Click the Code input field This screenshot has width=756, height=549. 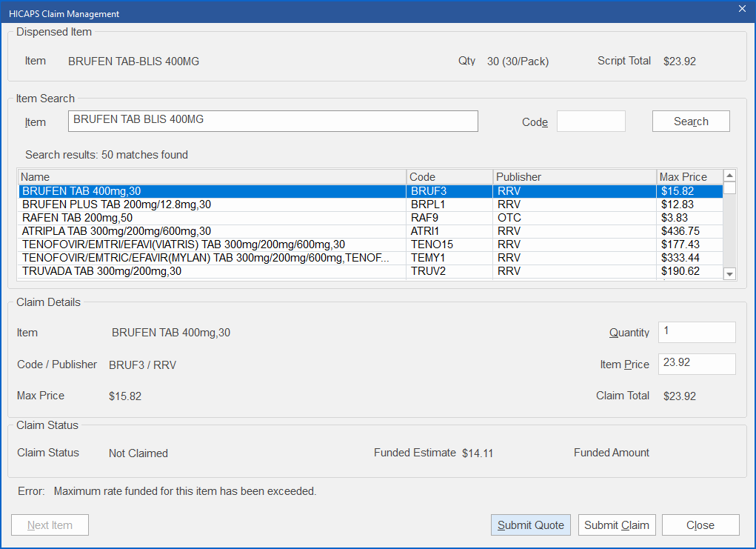[x=590, y=122]
